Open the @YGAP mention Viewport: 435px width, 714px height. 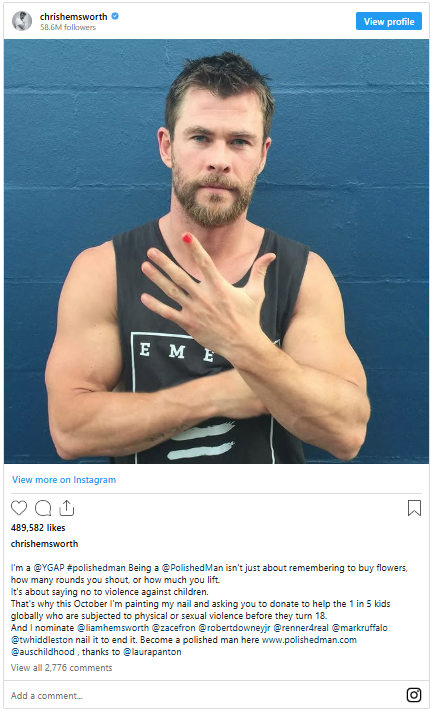49,568
